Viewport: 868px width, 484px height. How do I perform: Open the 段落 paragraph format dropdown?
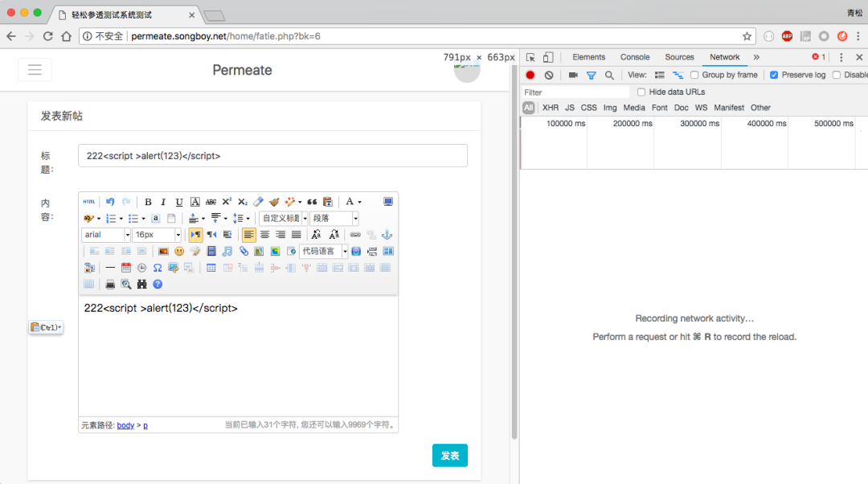click(334, 218)
